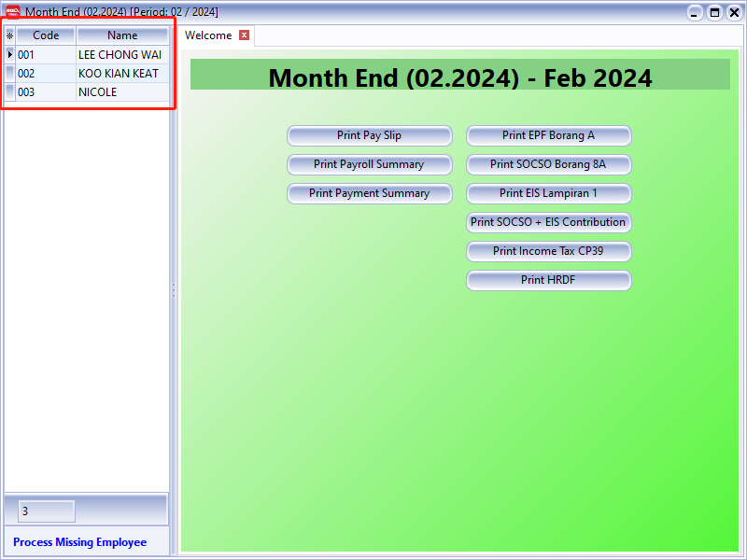This screenshot has height=560, width=747.
Task: Sort employee list by Code column header
Action: pyautogui.click(x=46, y=35)
